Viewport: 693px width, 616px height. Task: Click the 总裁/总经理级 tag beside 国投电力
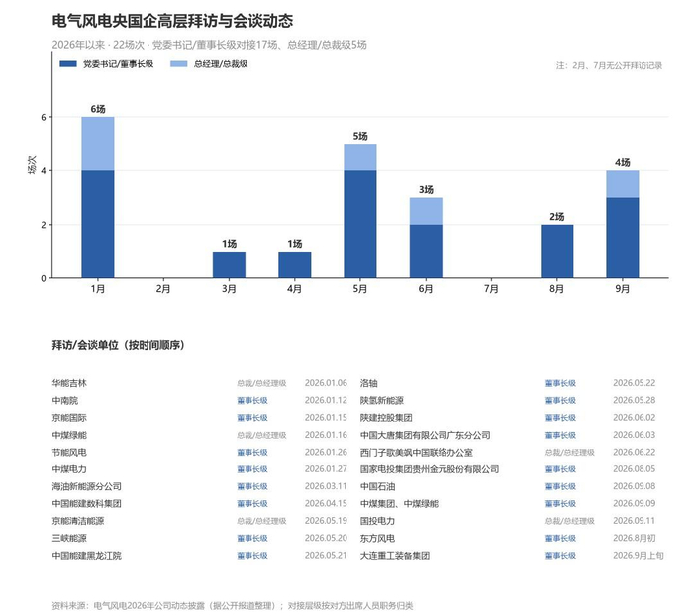(x=569, y=521)
